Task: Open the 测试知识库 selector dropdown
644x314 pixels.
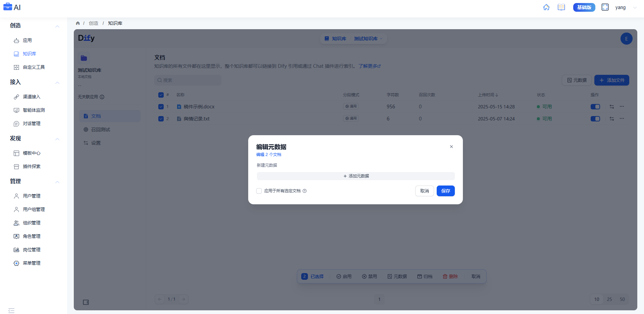Action: coord(368,39)
